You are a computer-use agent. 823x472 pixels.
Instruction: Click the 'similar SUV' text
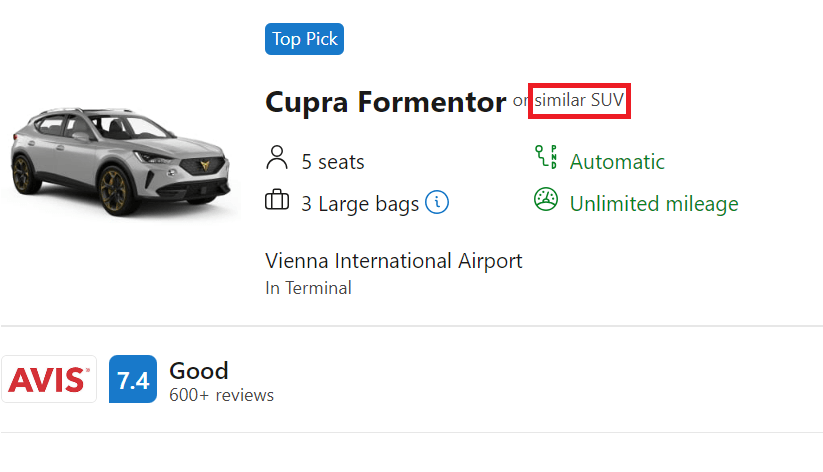tap(579, 102)
